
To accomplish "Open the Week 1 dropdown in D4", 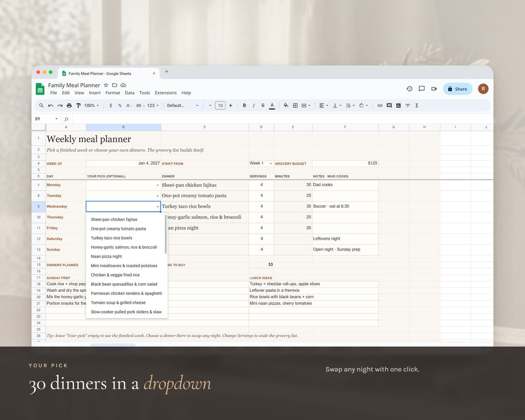I will pyautogui.click(x=271, y=164).
